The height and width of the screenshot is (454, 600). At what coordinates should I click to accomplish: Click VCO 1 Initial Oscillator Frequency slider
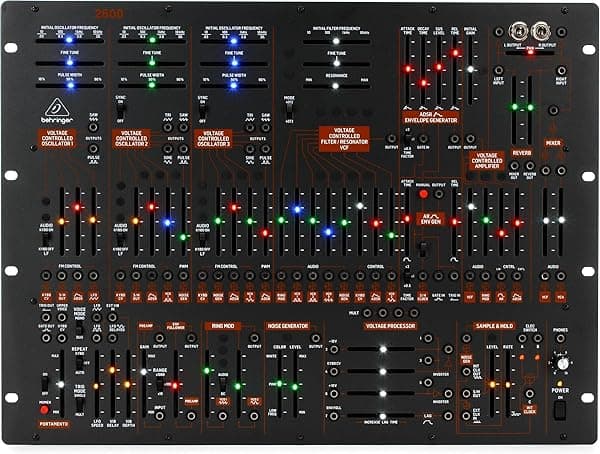tap(70, 40)
